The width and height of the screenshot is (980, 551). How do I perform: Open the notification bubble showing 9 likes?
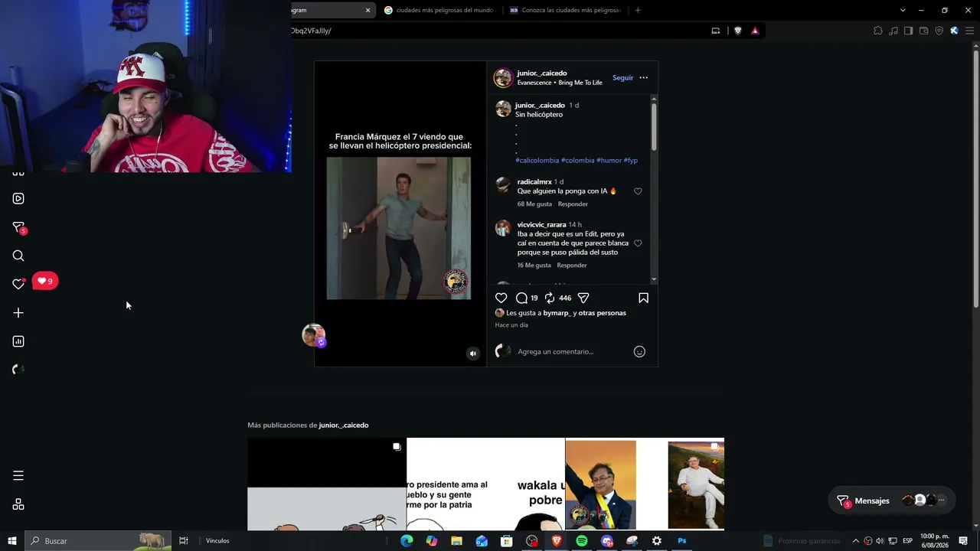[x=45, y=281]
